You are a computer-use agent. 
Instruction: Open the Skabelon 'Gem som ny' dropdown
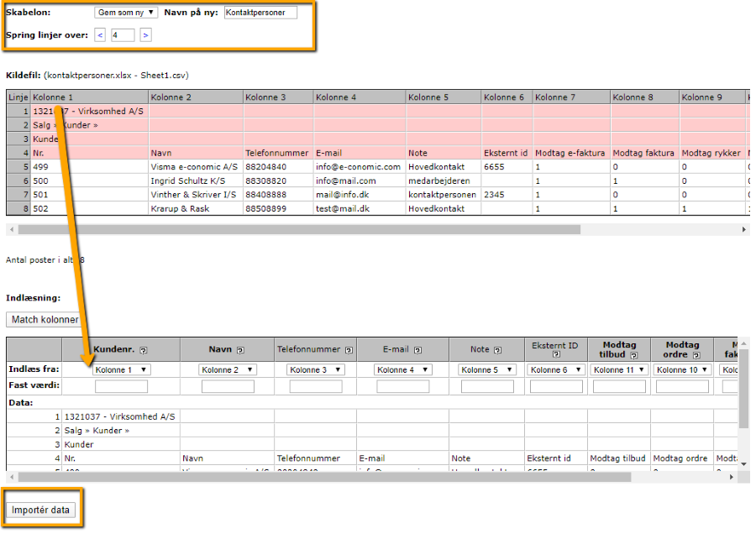(x=126, y=13)
